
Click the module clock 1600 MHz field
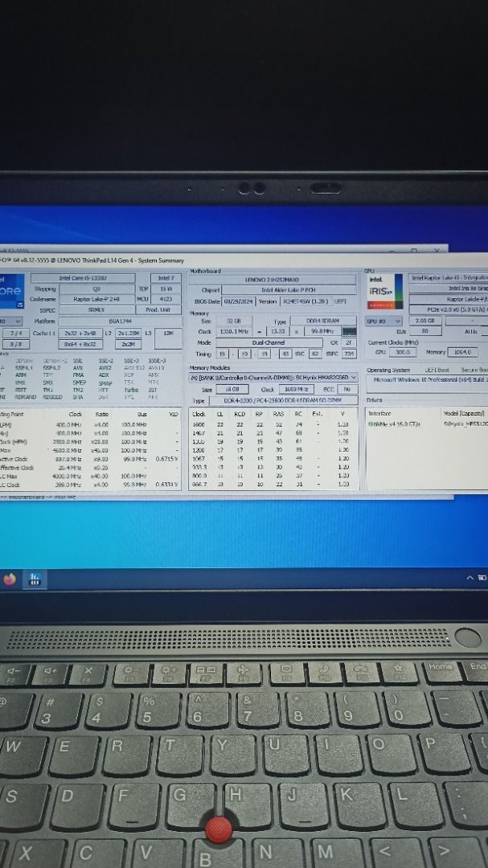[x=295, y=389]
